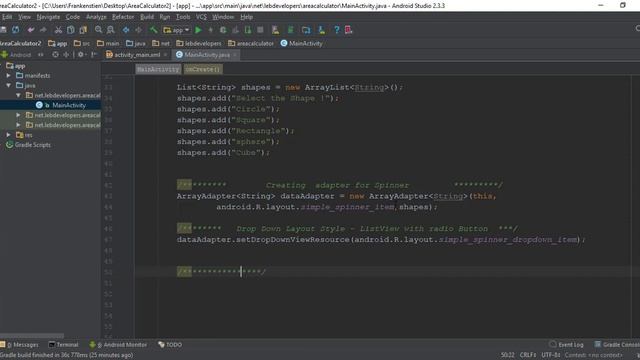Open the SDK Manager icon
This screenshot has width=640, height=360.
click(322, 30)
